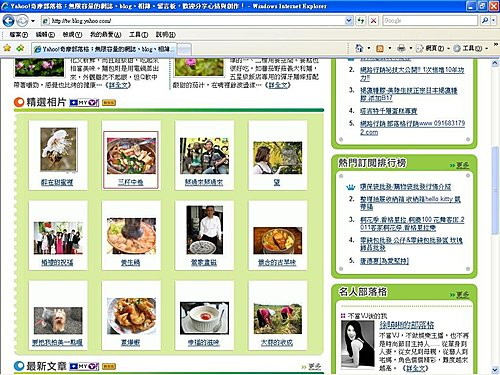Open the 我的最愛(A) menu

tap(105, 35)
